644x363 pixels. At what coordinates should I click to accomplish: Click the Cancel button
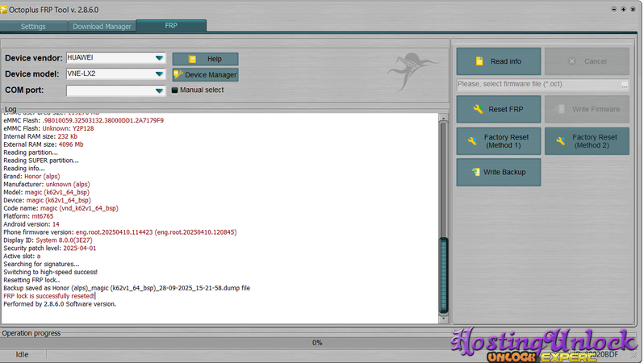pos(586,61)
